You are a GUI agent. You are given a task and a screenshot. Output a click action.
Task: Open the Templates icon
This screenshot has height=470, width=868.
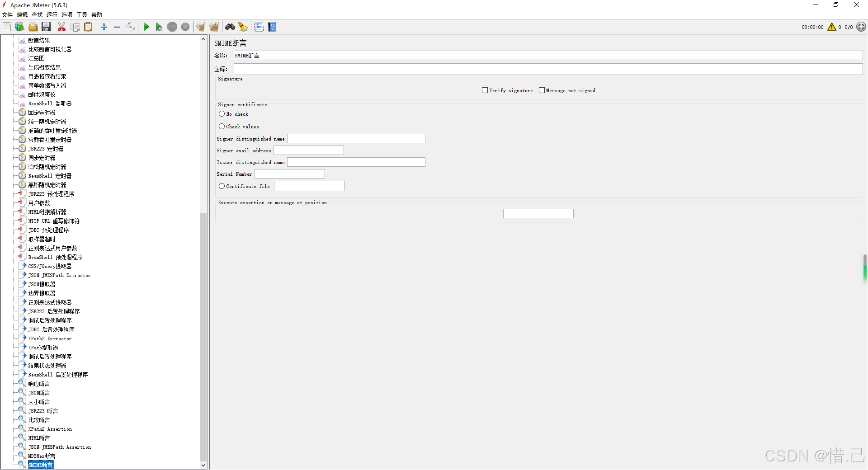point(19,27)
